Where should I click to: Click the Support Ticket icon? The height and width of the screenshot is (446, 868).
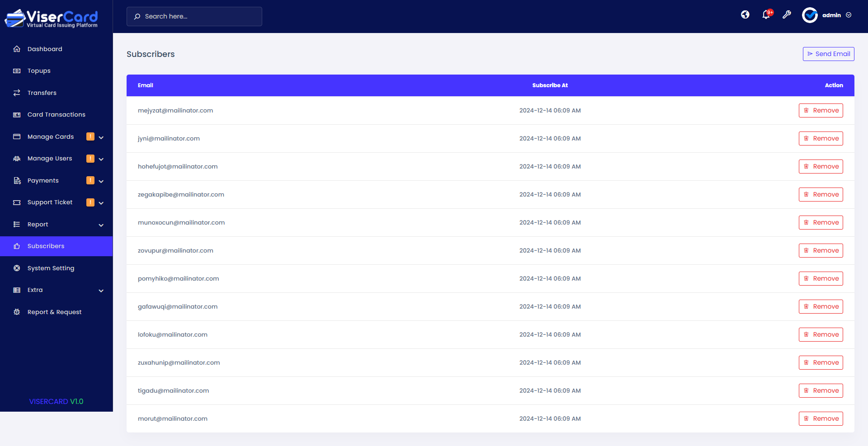click(x=17, y=202)
